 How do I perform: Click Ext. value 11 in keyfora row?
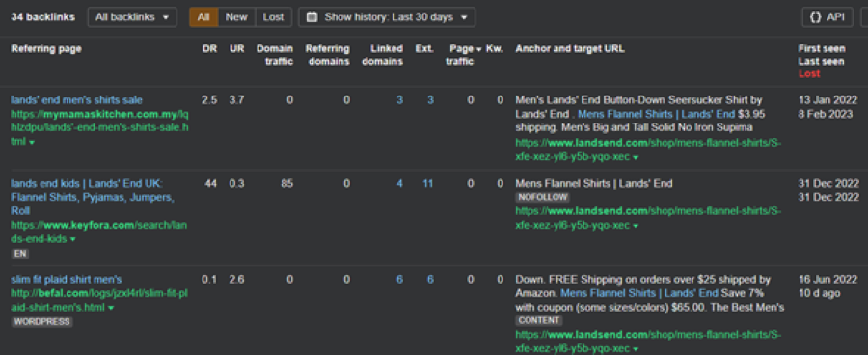click(x=428, y=184)
